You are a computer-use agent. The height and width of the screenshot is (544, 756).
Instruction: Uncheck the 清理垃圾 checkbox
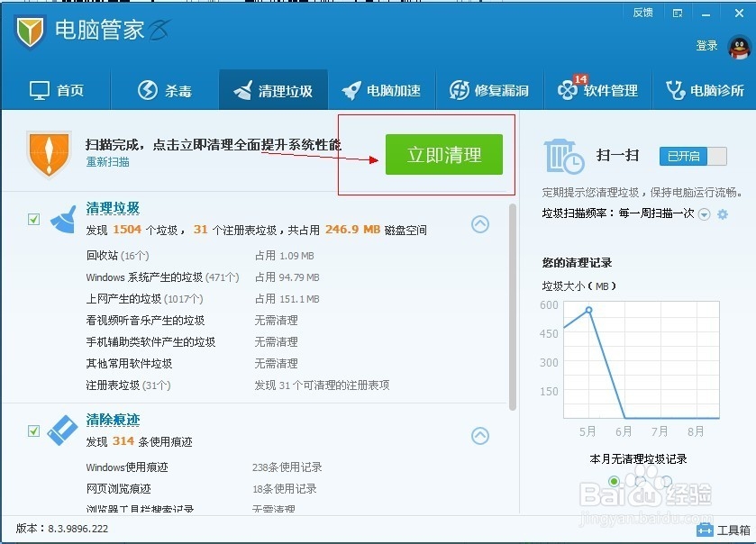coord(33,218)
